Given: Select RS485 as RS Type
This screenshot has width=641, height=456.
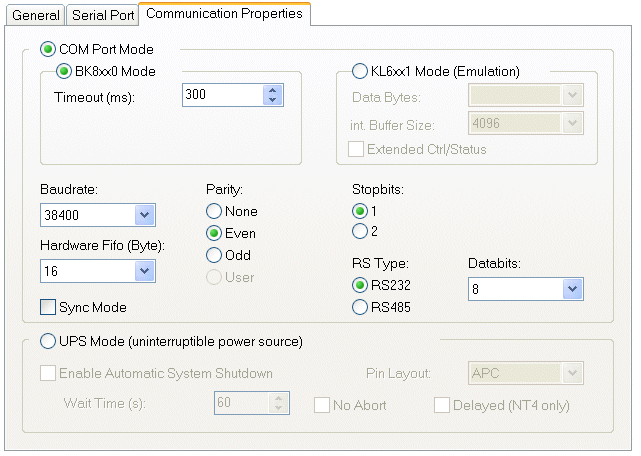Looking at the screenshot, I should tap(360, 307).
